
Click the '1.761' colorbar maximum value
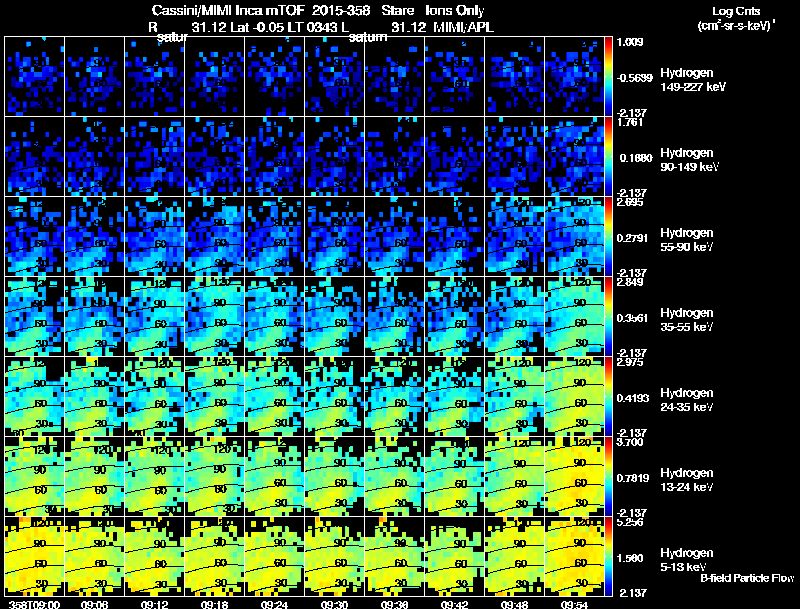pos(630,122)
